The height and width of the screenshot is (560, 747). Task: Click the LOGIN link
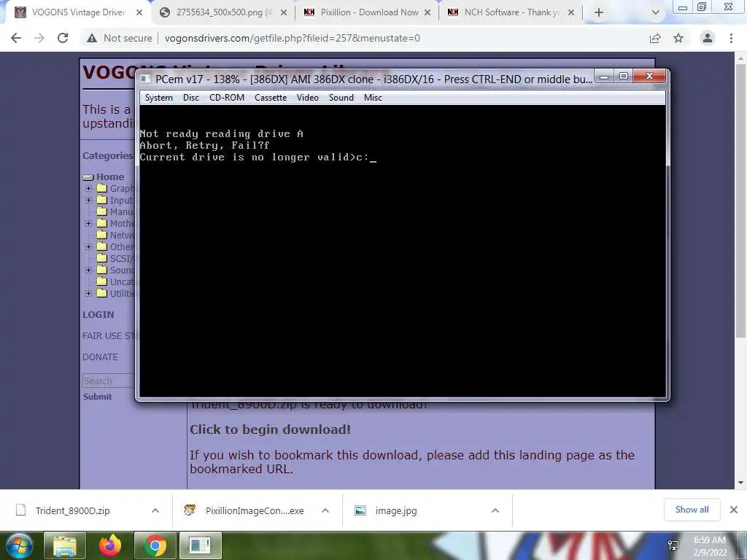98,315
